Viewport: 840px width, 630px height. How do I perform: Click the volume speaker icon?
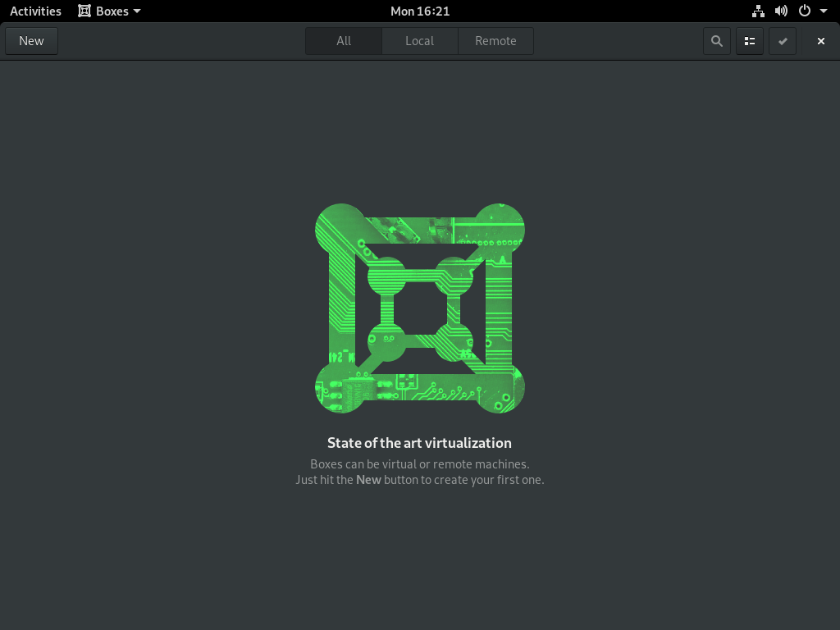(x=781, y=11)
